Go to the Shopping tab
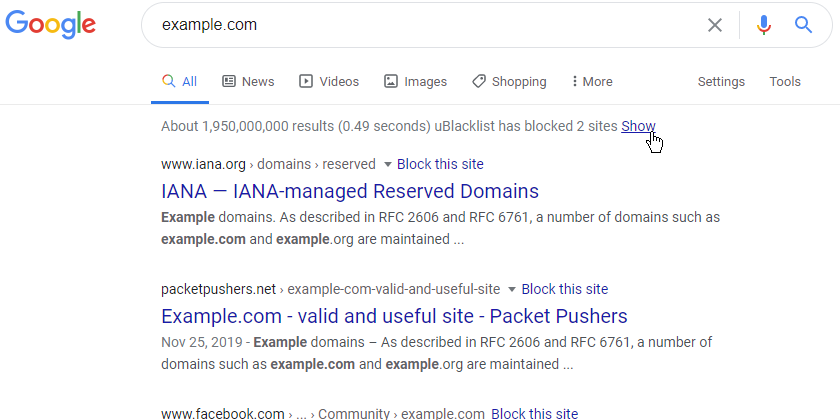Viewport: 840px width, 420px height. (x=509, y=81)
